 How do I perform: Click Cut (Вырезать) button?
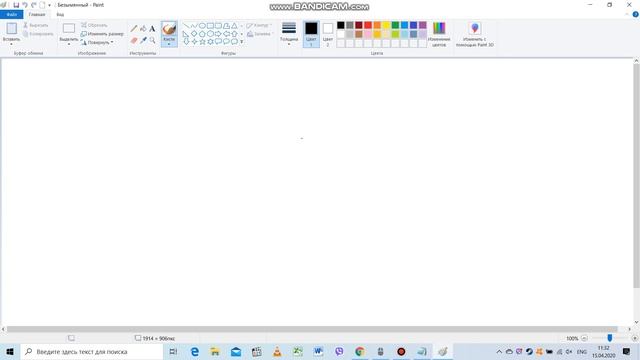coord(36,25)
